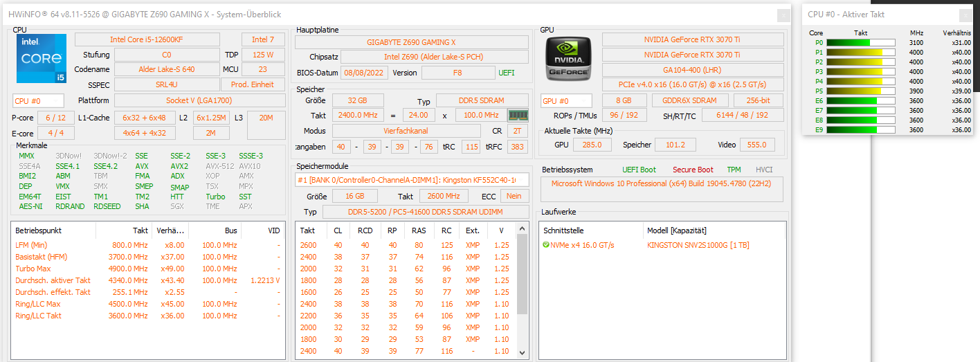
Task: Select the Basistakt (HFM) row
Action: [148, 257]
